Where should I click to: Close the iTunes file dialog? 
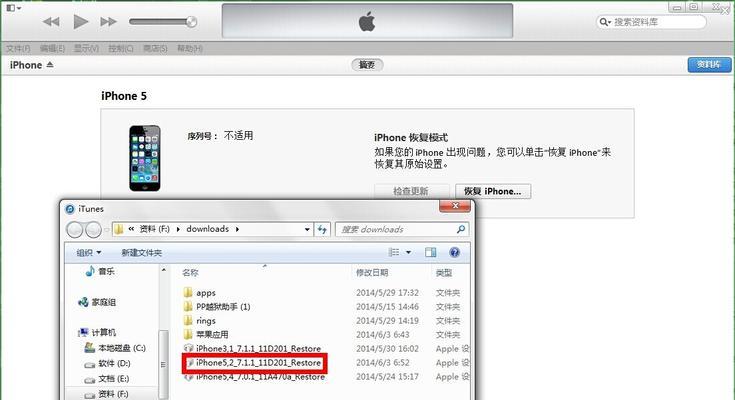(455, 206)
